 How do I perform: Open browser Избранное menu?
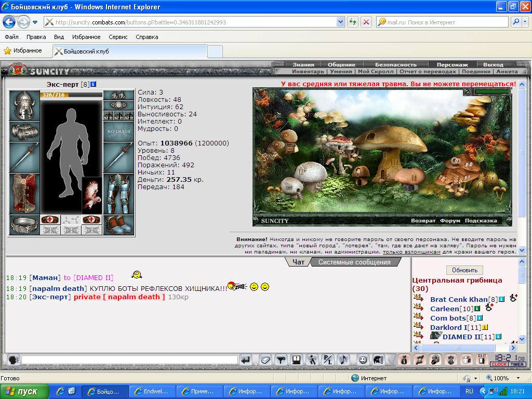86,37
